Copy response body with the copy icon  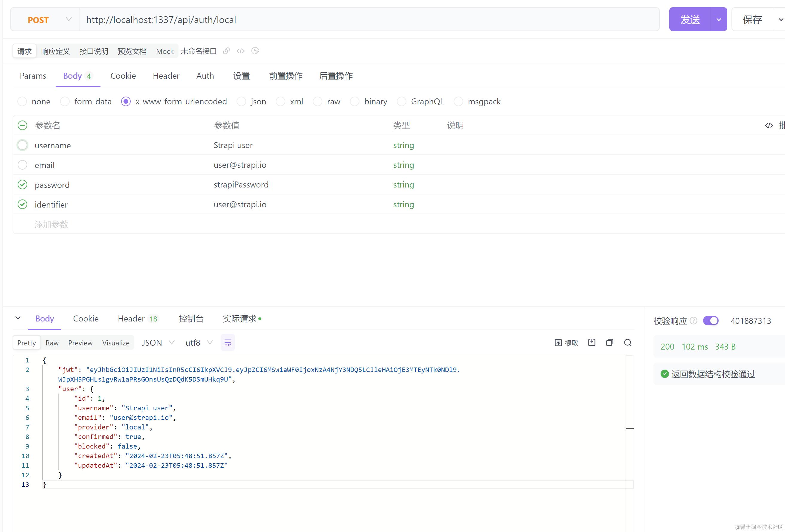[x=609, y=342]
